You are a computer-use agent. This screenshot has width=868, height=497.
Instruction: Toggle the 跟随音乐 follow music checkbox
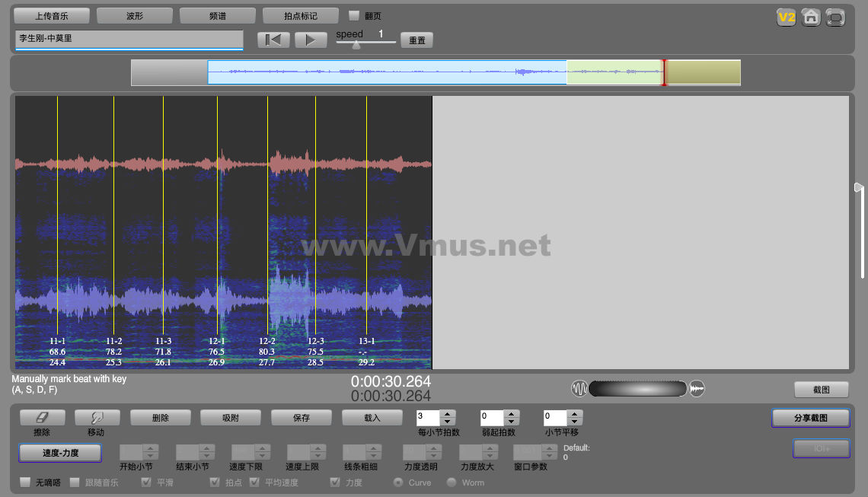(75, 482)
